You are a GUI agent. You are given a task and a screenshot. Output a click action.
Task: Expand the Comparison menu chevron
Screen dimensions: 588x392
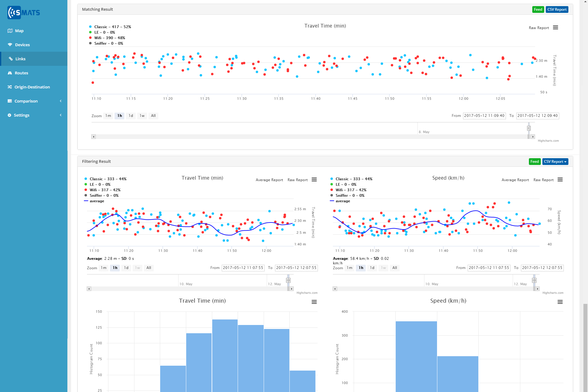tap(61, 101)
